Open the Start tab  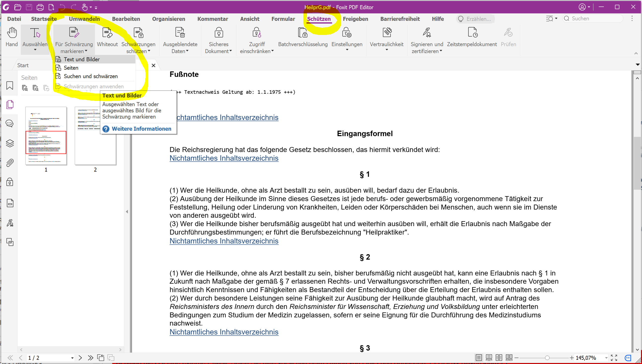click(23, 65)
